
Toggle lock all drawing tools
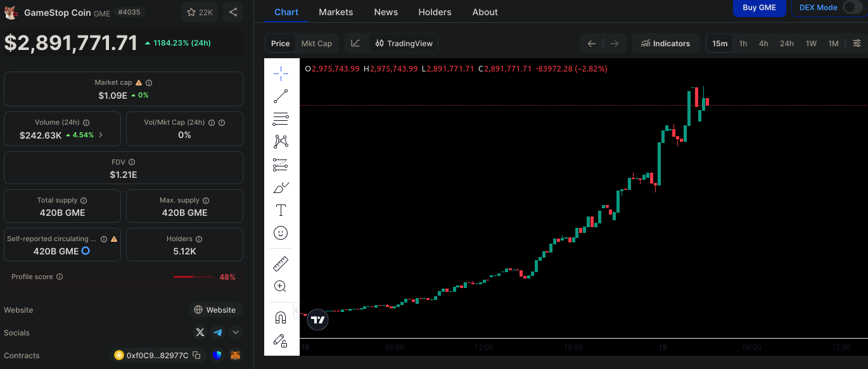point(280,341)
